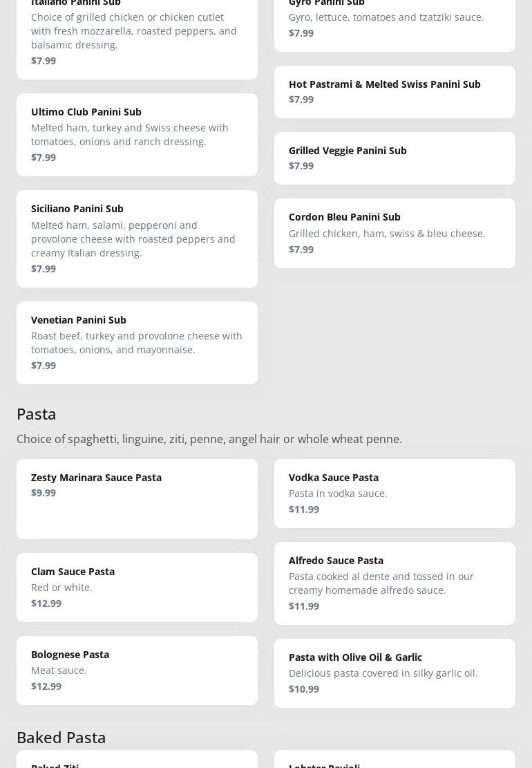Open the Siciliano Panini Sub card
Viewport: 532px width, 768px height.
[x=137, y=238]
